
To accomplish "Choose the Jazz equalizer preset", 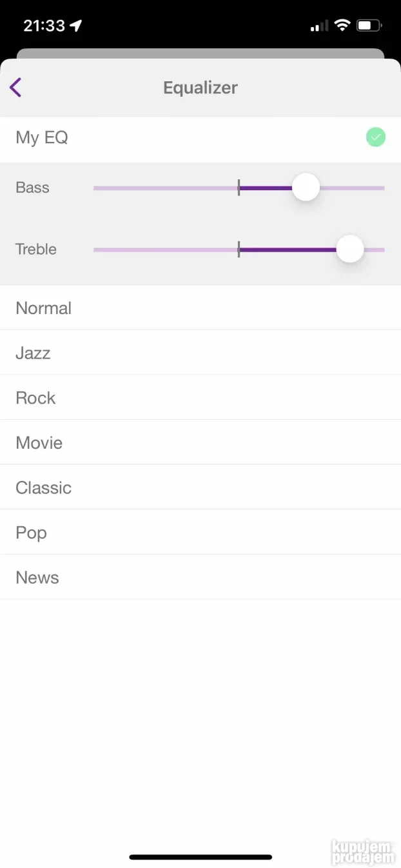I will pyautogui.click(x=200, y=353).
